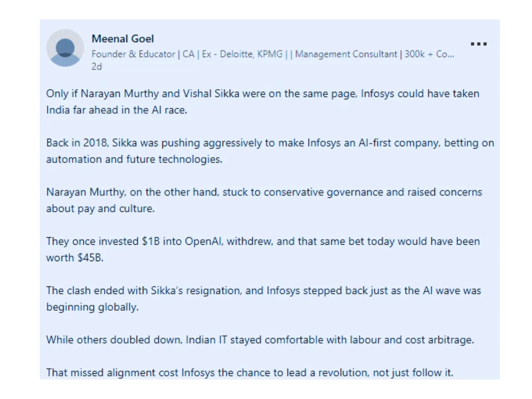This screenshot has height=399, width=532.
Task: Select 'Management Consultant' in the author headline
Action: [346, 54]
